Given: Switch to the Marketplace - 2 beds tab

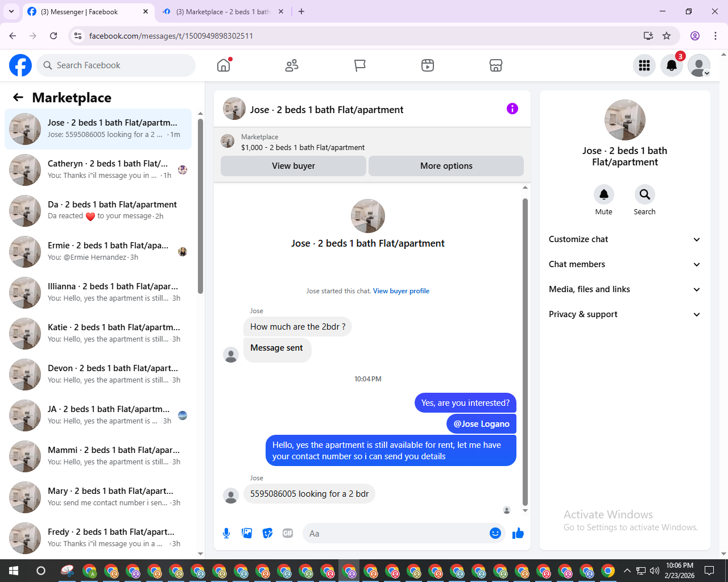Looking at the screenshot, I should [x=224, y=11].
